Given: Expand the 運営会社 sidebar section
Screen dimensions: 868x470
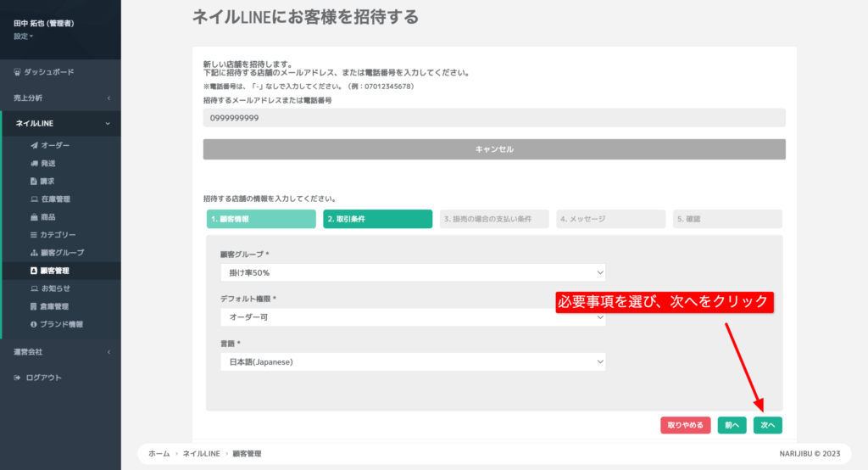Looking at the screenshot, I should (60, 351).
